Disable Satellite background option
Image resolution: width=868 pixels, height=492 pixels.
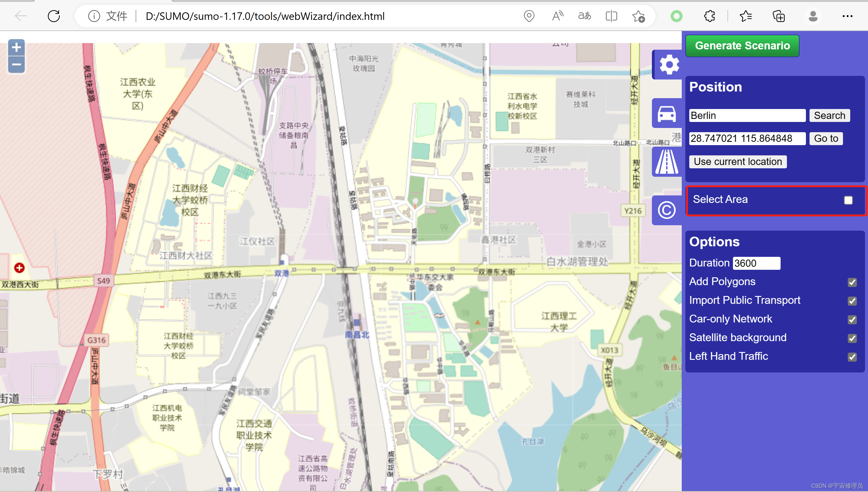click(852, 338)
